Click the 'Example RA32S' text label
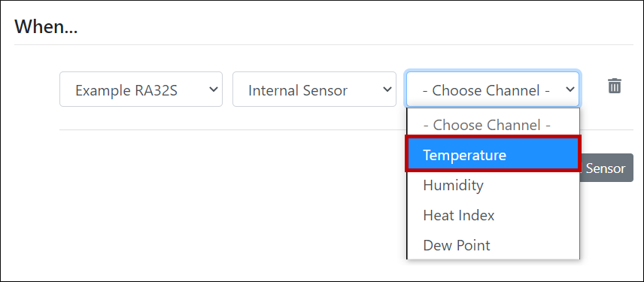Screen dimensions: 644x282 pyautogui.click(x=126, y=90)
